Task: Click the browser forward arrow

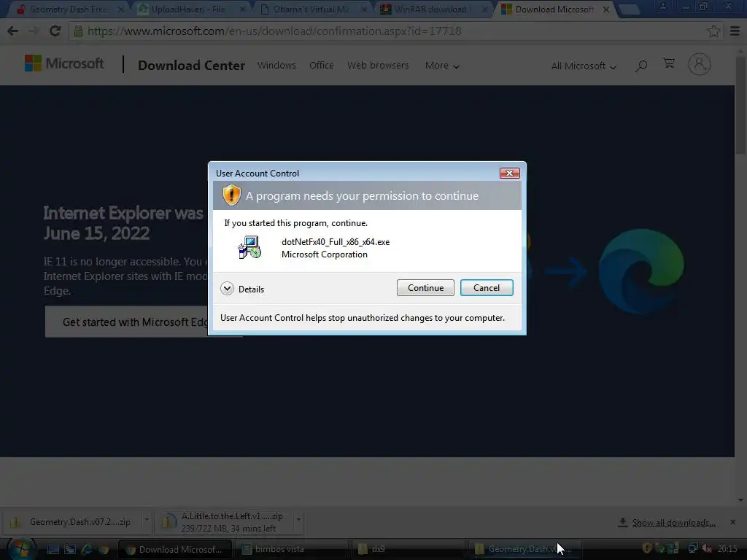Action: pos(34,31)
